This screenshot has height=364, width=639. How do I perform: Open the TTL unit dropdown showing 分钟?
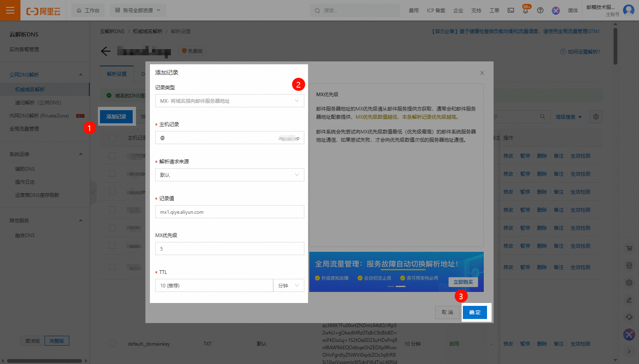[289, 285]
